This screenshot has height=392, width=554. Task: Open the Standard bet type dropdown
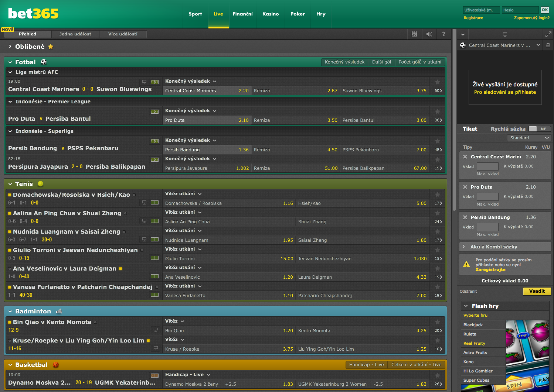[x=529, y=138]
